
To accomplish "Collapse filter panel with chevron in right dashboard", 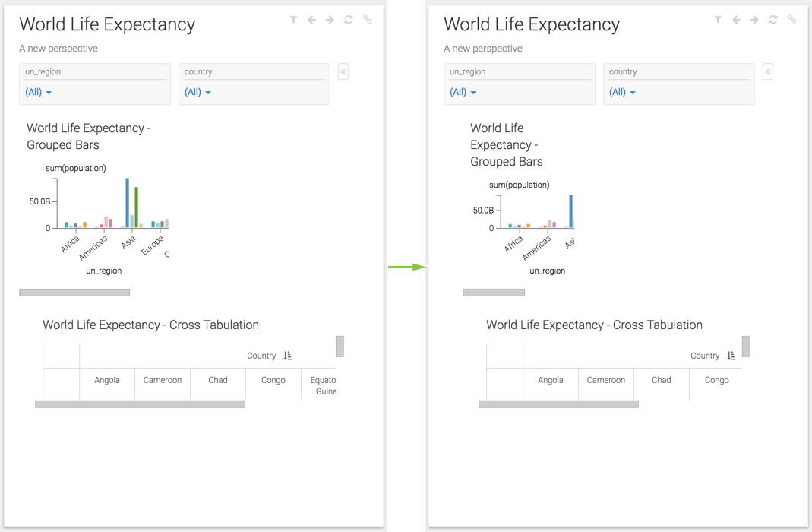I will tap(768, 72).
